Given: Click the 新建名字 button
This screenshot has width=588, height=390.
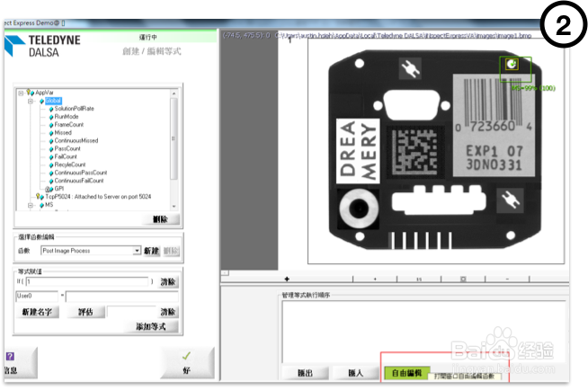Looking at the screenshot, I should [37, 312].
